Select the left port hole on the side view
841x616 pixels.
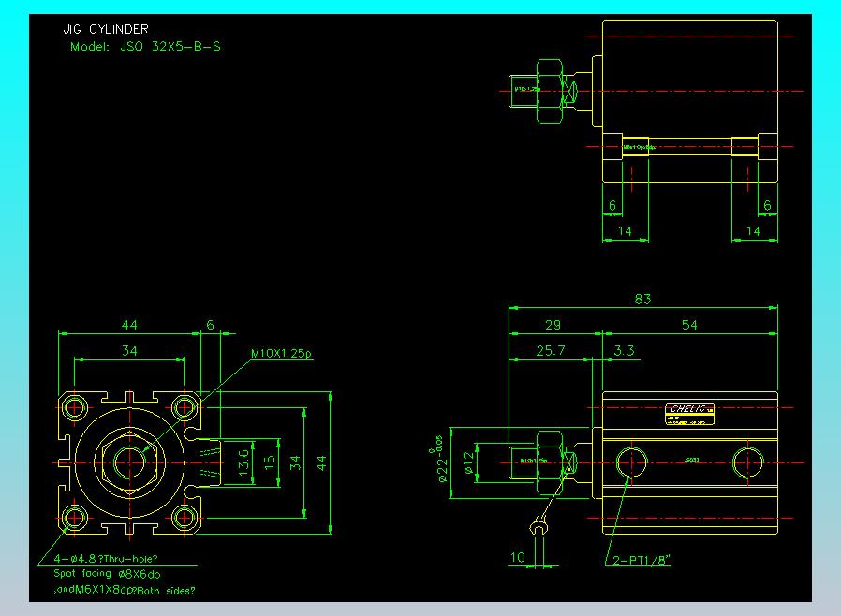[629, 462]
